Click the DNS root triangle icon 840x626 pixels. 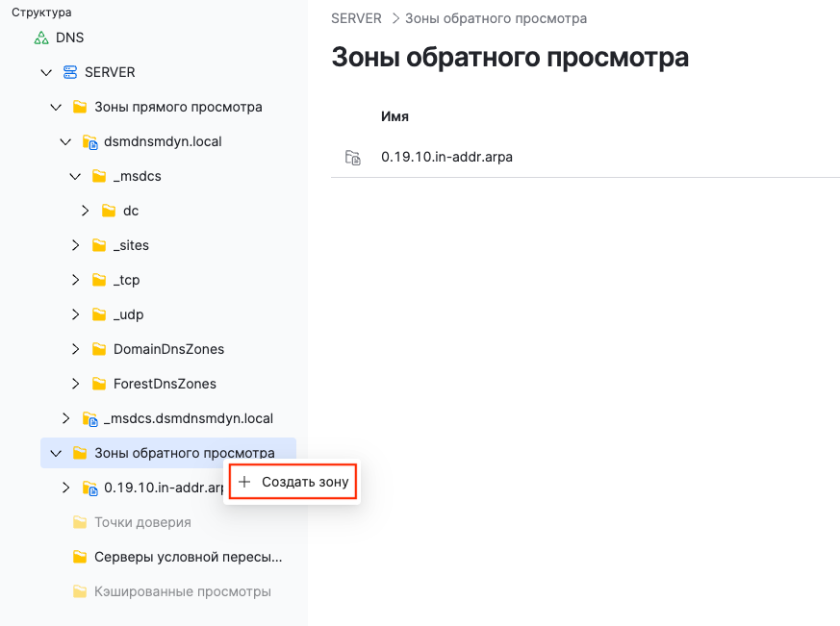[x=41, y=38]
